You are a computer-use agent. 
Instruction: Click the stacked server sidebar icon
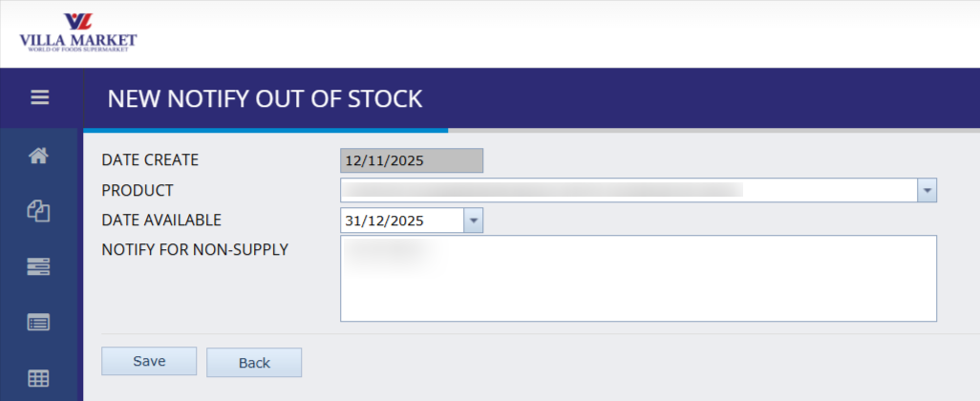coord(39,267)
